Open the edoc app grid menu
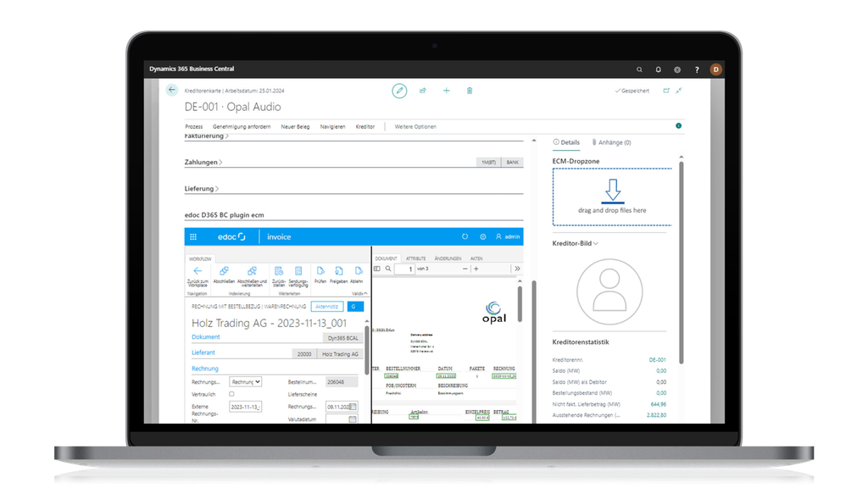The height and width of the screenshot is (499, 868). (x=193, y=236)
